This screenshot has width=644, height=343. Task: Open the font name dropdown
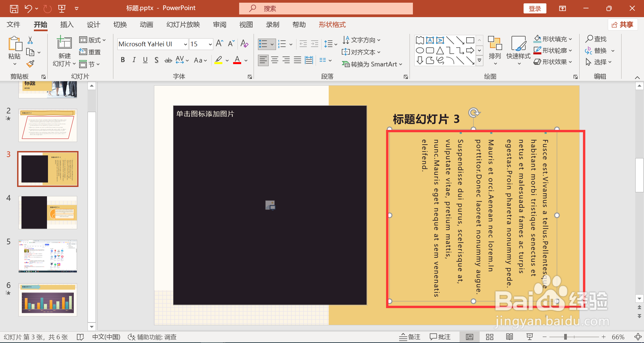click(x=185, y=44)
